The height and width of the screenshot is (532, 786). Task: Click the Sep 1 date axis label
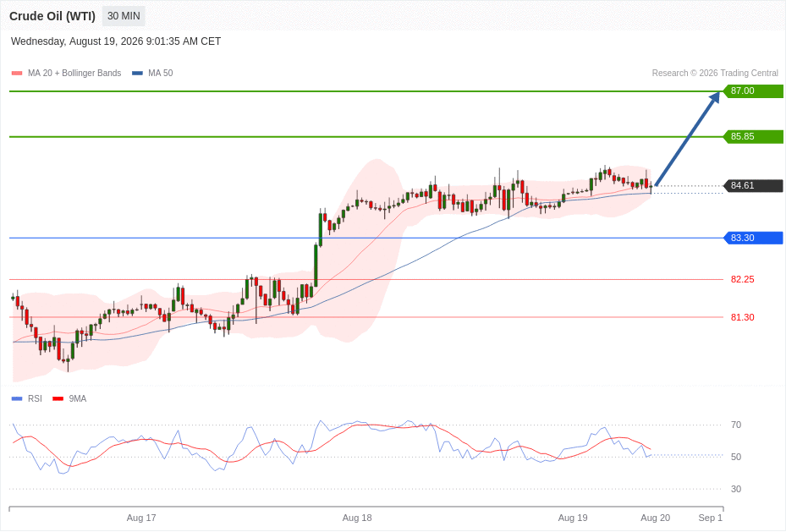[711, 518]
